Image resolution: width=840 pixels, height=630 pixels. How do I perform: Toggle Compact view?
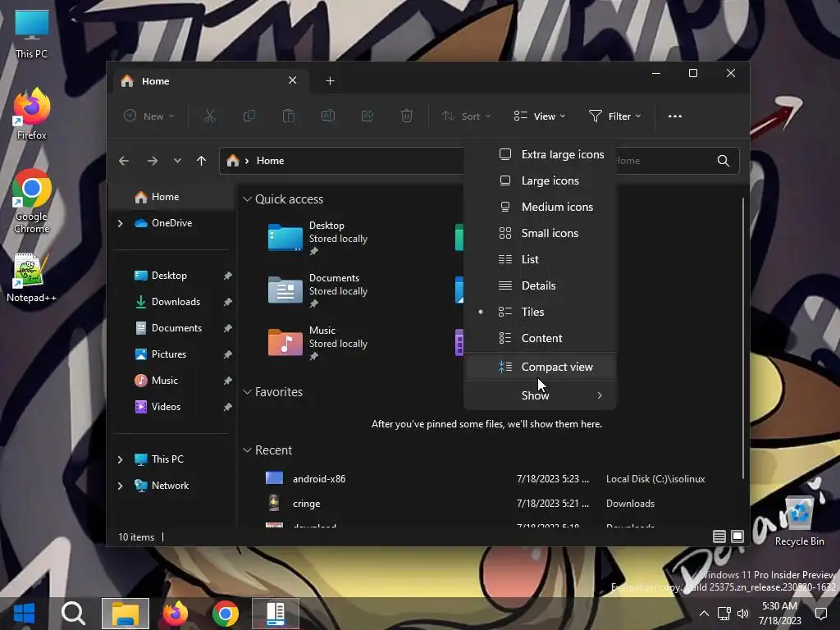(540, 367)
